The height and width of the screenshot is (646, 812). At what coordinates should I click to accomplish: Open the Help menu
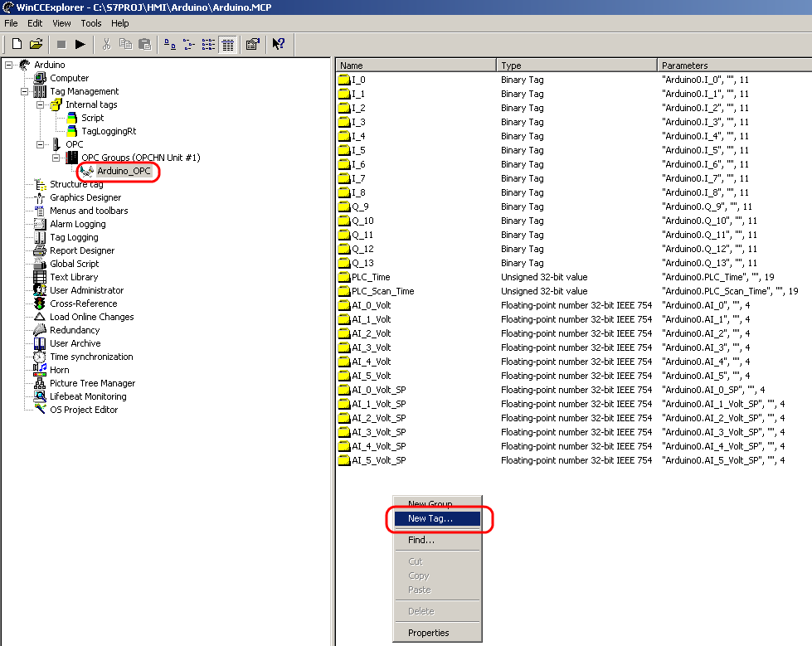tap(120, 23)
